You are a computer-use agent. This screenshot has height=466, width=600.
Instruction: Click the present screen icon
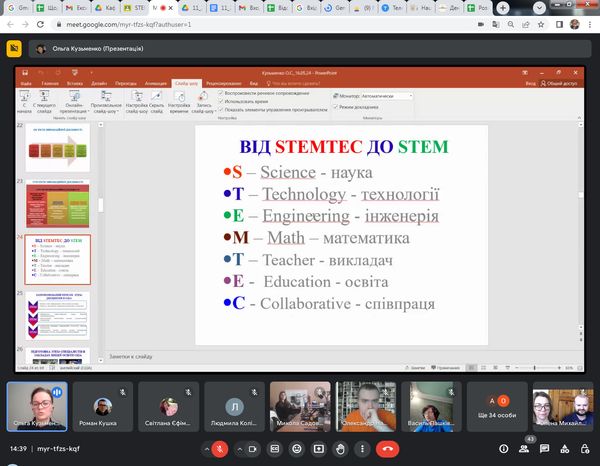click(319, 449)
